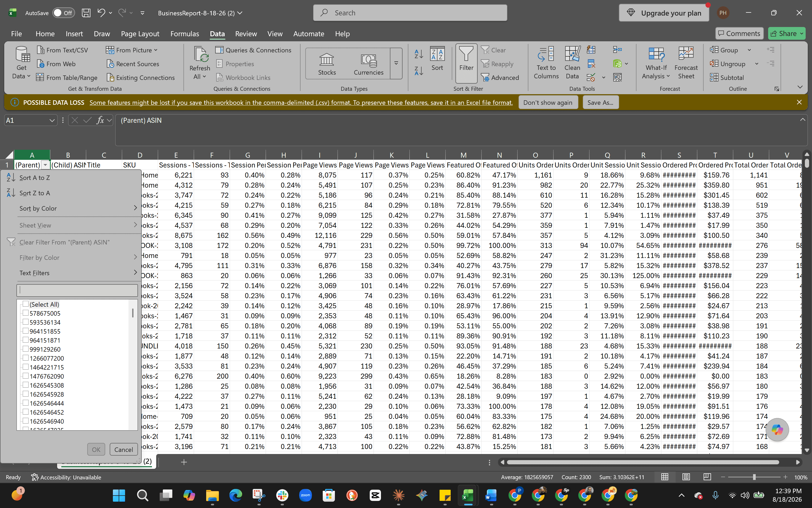Open the File menu
812x508 pixels.
point(16,34)
